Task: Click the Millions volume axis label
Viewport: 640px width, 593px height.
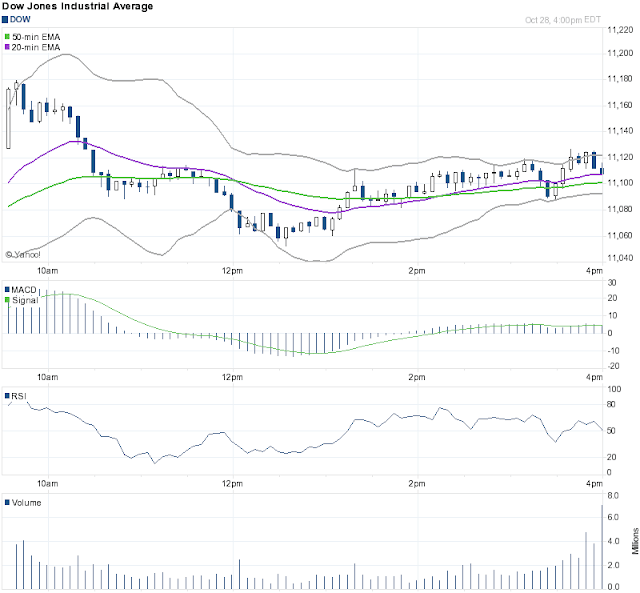Action: tap(636, 541)
